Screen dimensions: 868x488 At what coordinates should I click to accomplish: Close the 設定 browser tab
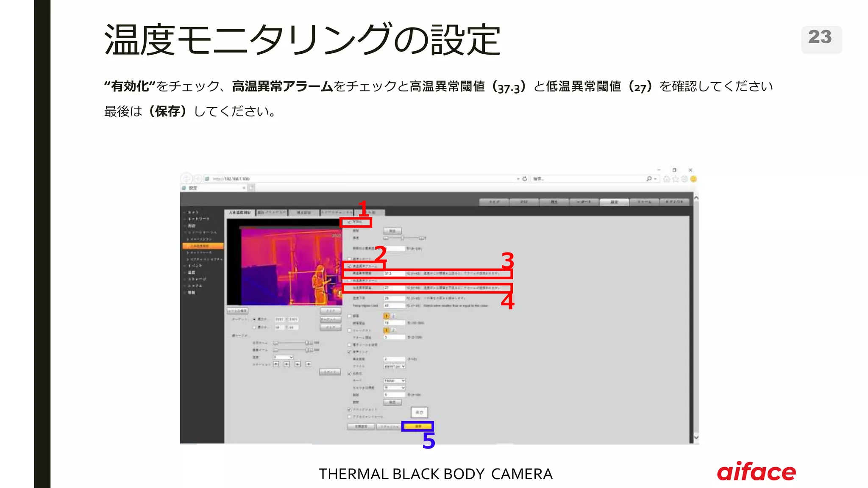[244, 188]
